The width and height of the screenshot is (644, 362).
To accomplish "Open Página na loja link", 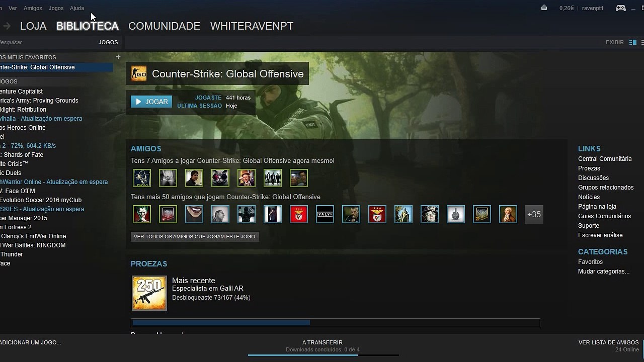I will pyautogui.click(x=597, y=207).
